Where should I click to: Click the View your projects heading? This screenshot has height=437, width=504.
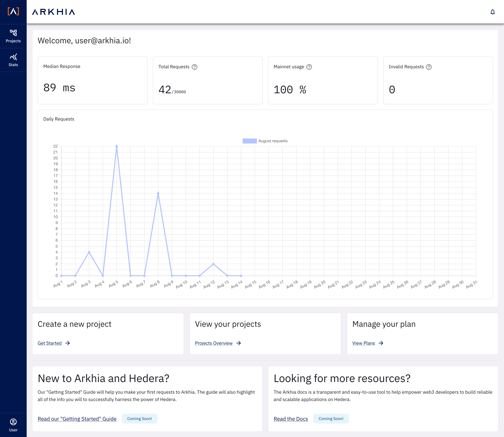[x=228, y=324]
